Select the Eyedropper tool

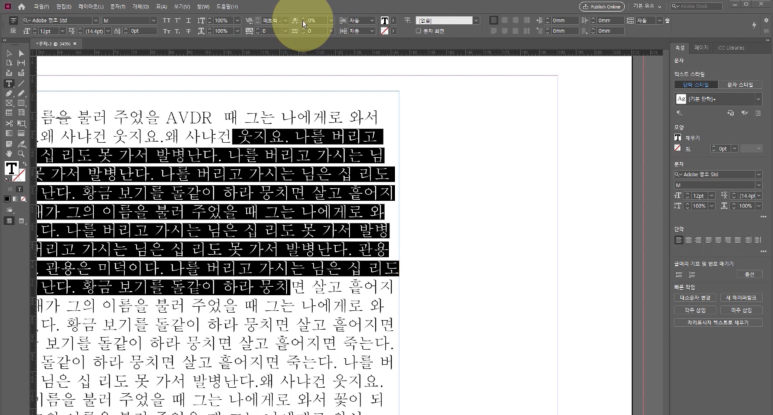[21, 144]
